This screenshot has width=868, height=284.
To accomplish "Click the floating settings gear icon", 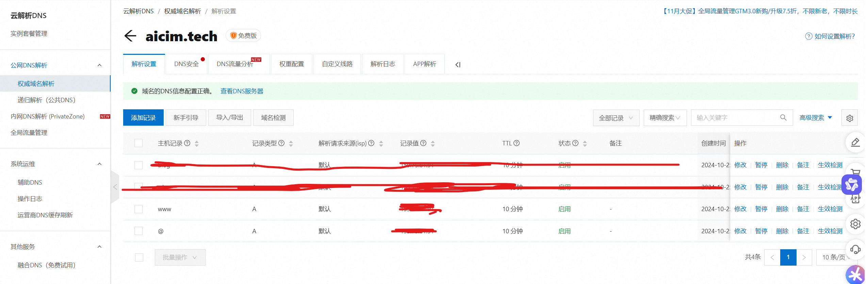I will click(x=855, y=224).
